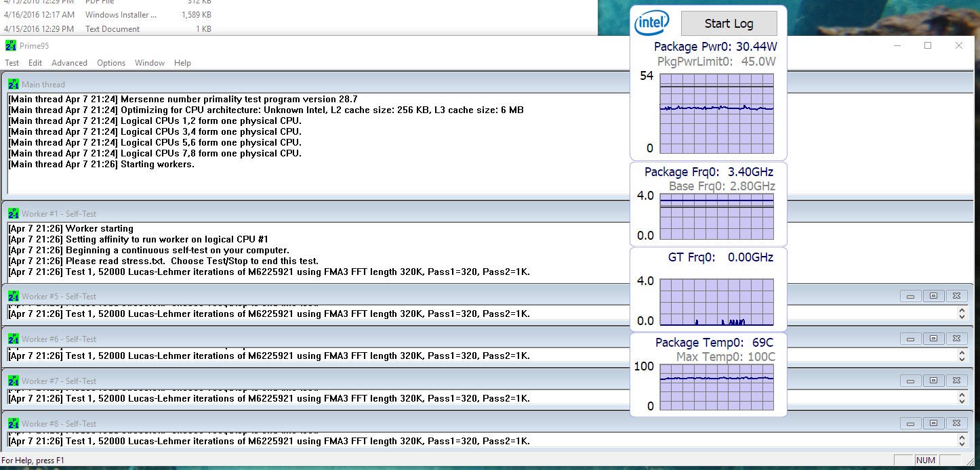The width and height of the screenshot is (980, 470).
Task: Open the Options menu
Action: [111, 63]
